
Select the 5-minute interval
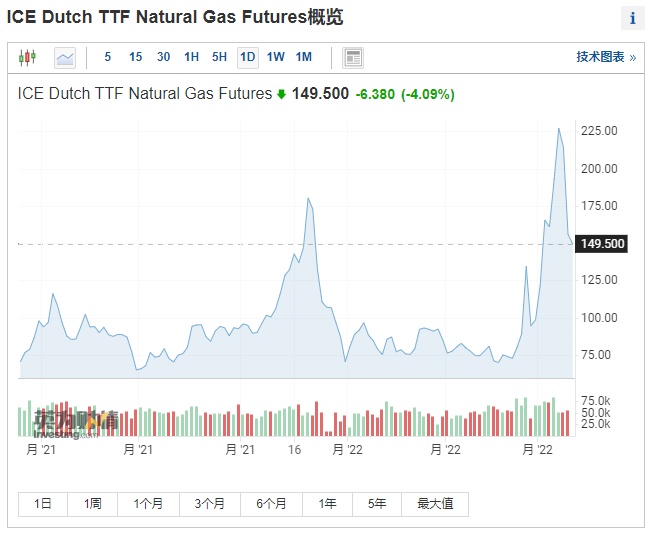tap(108, 57)
